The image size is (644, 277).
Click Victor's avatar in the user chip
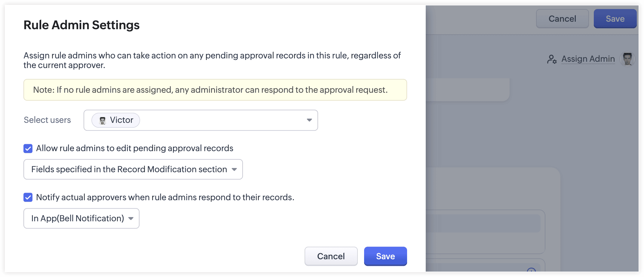click(103, 120)
